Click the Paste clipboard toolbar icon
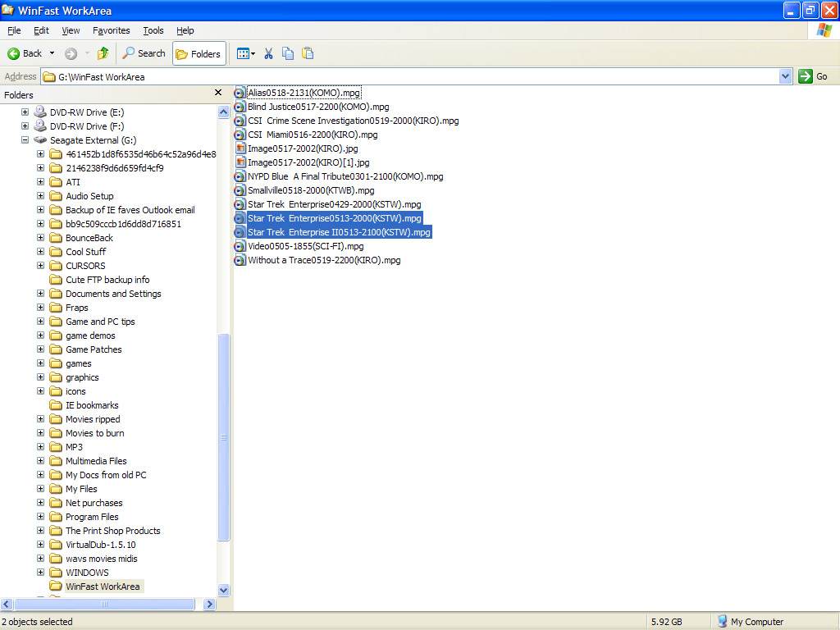This screenshot has height=630, width=840. pos(308,53)
